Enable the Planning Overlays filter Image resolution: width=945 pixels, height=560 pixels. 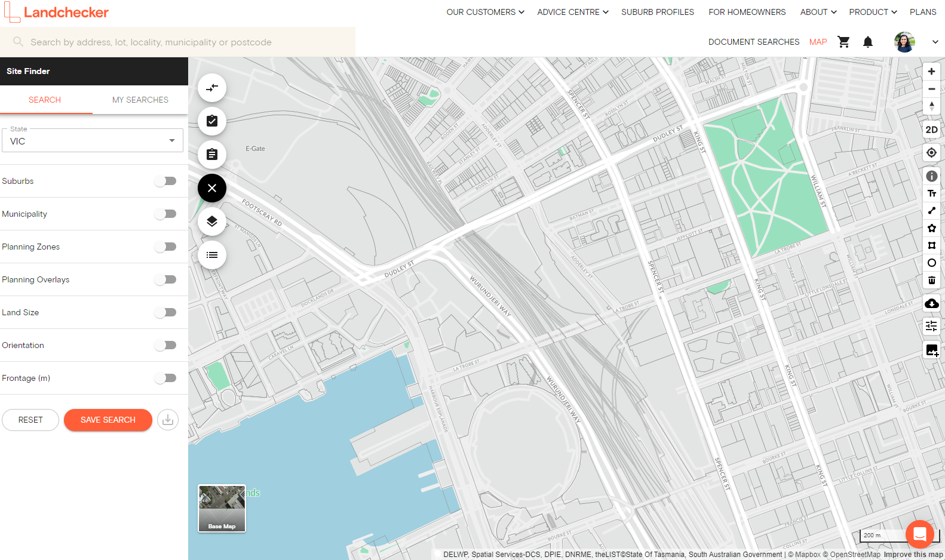click(165, 279)
